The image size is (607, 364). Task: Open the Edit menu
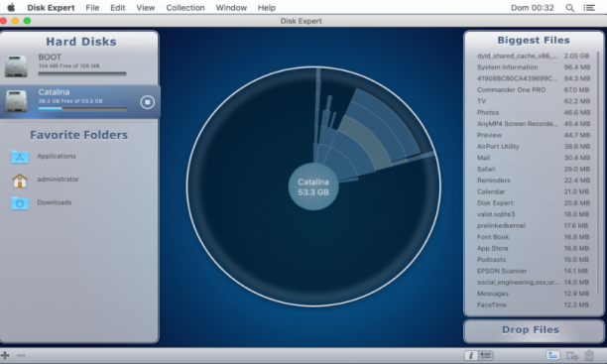pos(118,8)
